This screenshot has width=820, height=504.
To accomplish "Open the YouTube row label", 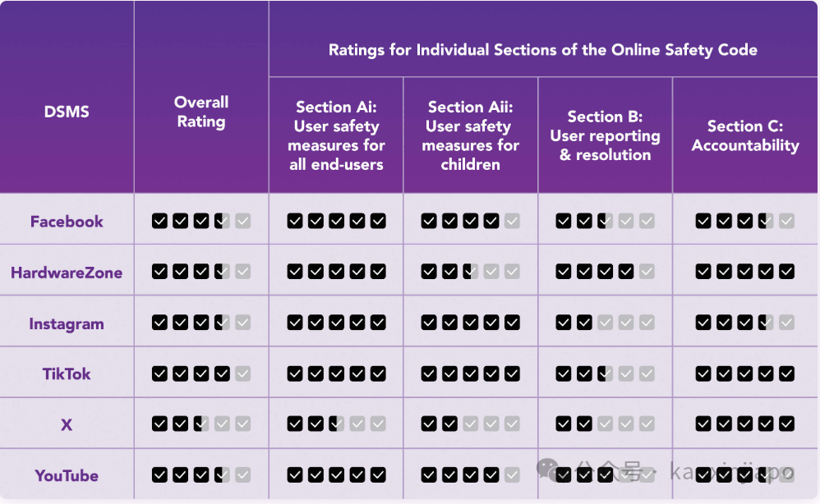I will tap(67, 476).
